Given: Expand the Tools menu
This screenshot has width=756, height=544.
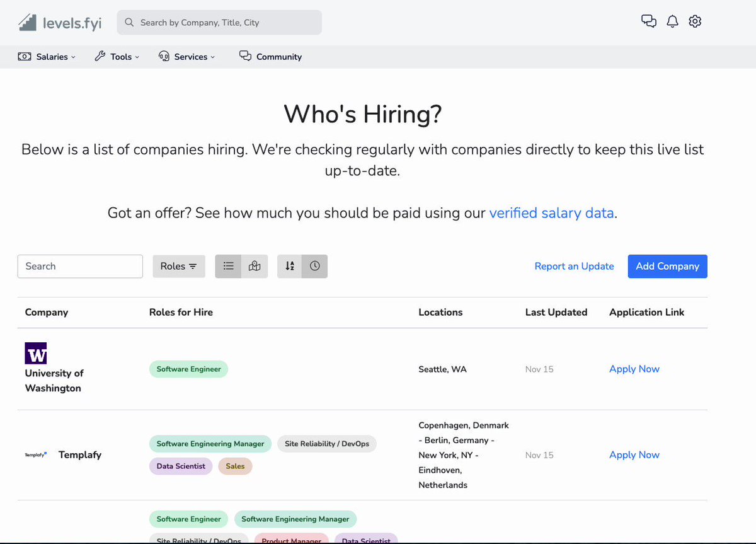Looking at the screenshot, I should click(x=117, y=57).
